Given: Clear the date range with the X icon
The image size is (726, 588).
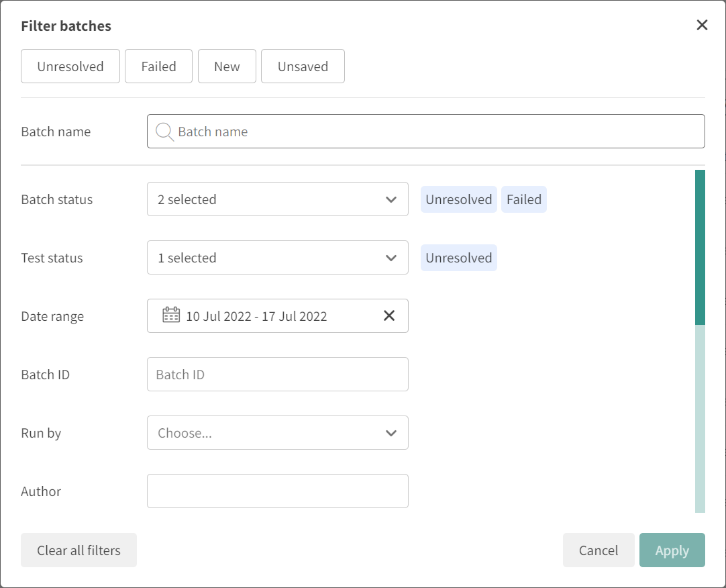Looking at the screenshot, I should 389,315.
